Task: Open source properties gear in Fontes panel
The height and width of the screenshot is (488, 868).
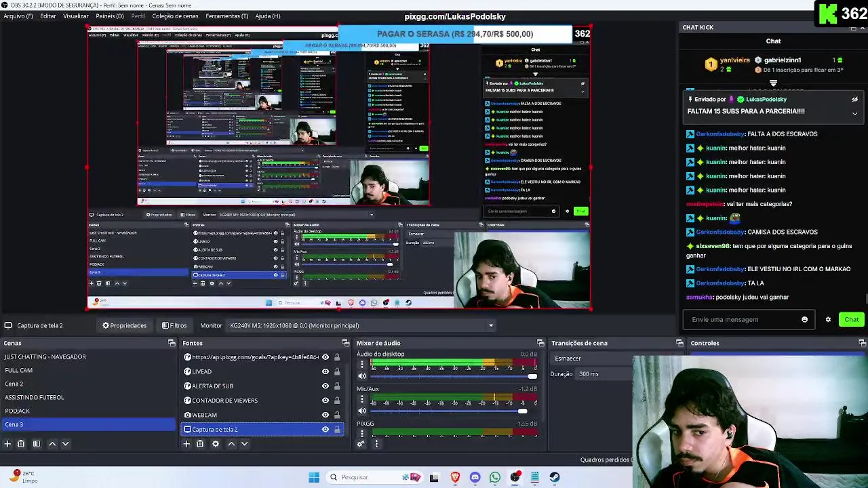Action: point(216,444)
